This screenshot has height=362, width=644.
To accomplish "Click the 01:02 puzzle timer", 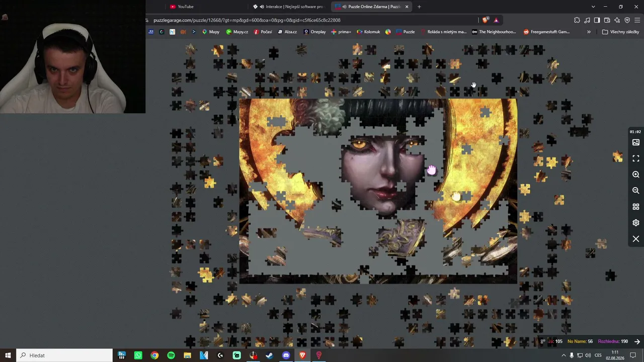I will (635, 132).
